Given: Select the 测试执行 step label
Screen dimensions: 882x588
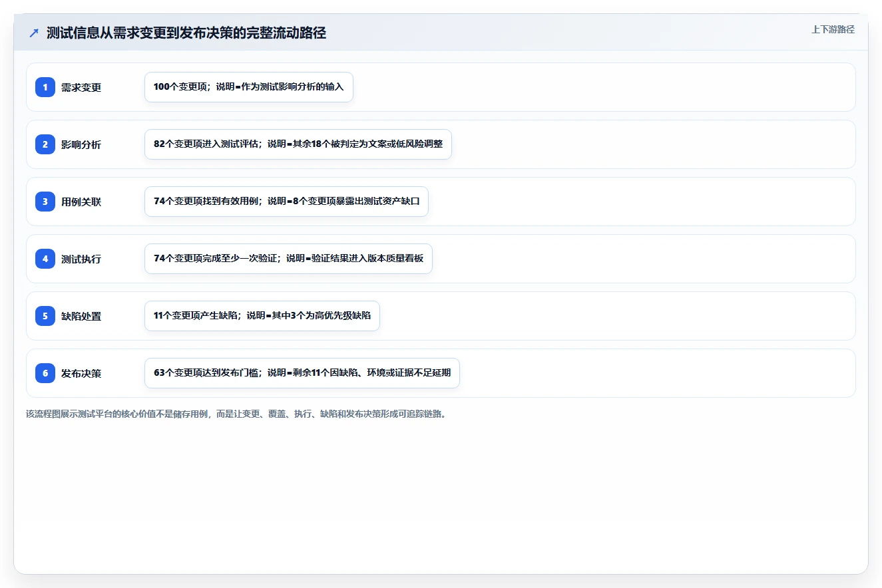Looking at the screenshot, I should (81, 259).
